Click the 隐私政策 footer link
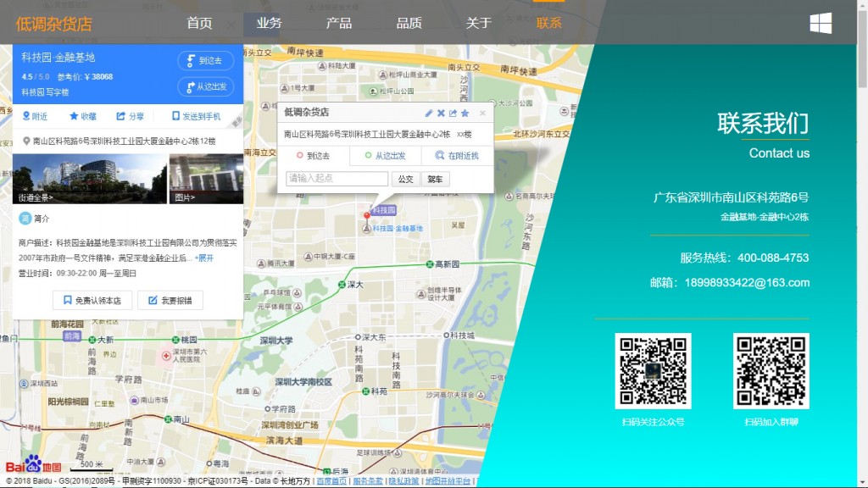Image resolution: width=868 pixels, height=488 pixels. tap(404, 481)
